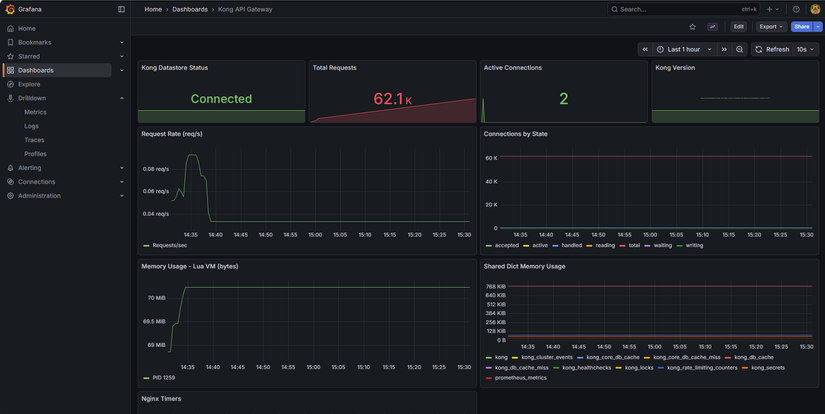Click the Grafana logo icon
The width and height of the screenshot is (825, 414).
click(x=10, y=9)
